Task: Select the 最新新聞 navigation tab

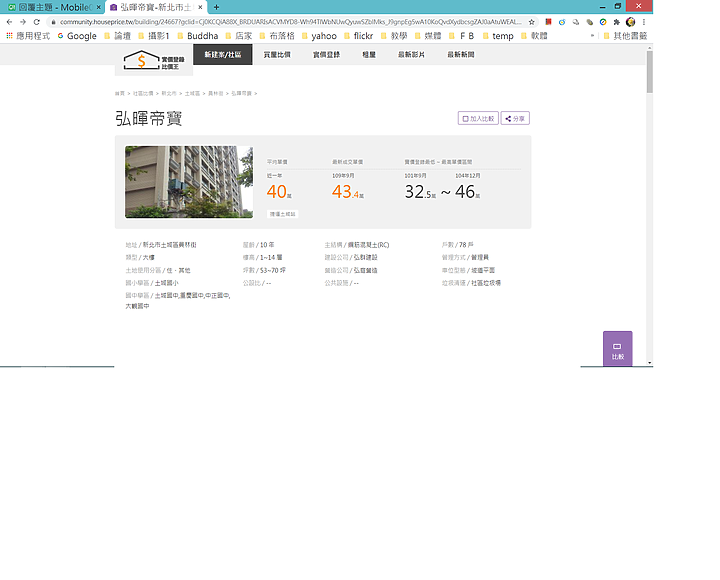Action: click(461, 55)
